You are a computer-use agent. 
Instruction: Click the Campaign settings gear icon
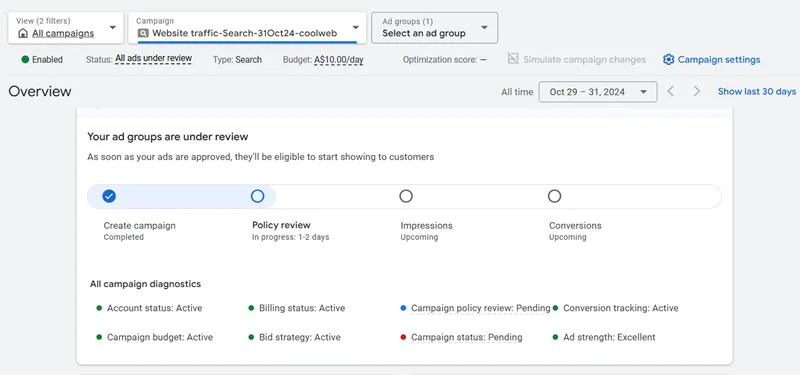coord(668,60)
